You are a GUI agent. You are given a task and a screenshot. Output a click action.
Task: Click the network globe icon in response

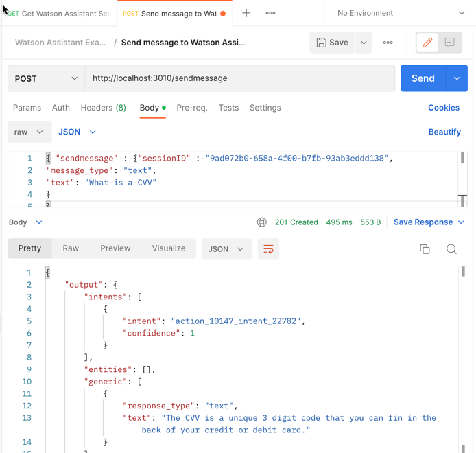(x=262, y=222)
